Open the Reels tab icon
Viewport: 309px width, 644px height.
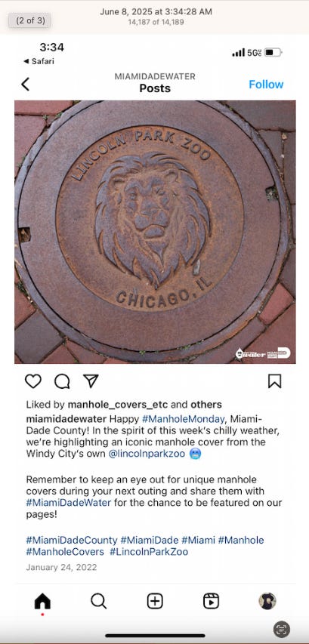pos(212,601)
